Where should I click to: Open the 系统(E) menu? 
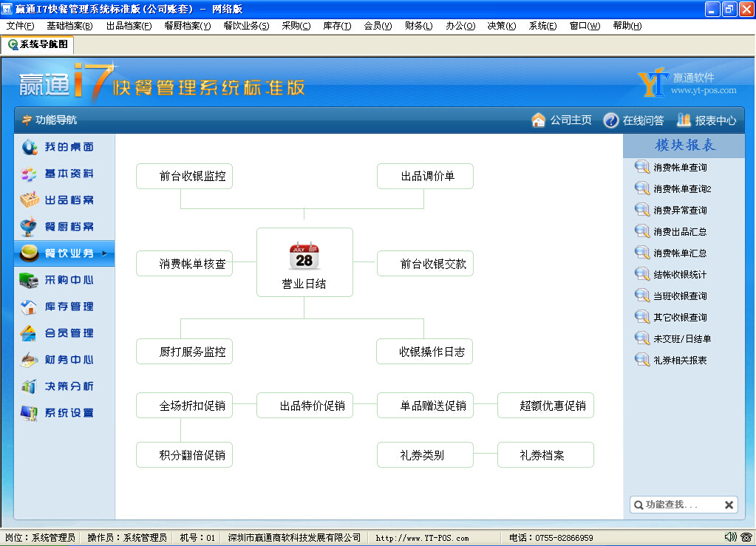pos(543,26)
